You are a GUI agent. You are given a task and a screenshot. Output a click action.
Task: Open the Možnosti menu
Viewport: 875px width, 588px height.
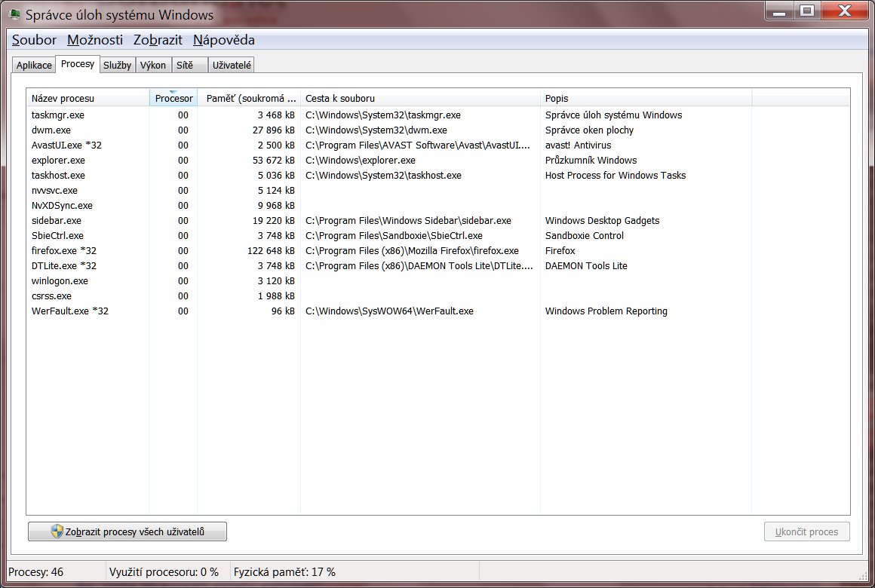[95, 40]
